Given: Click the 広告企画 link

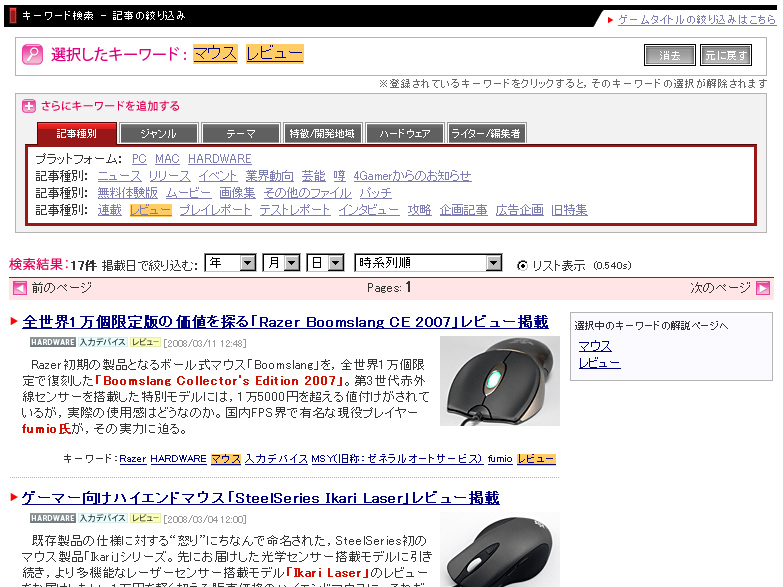Looking at the screenshot, I should (519, 210).
